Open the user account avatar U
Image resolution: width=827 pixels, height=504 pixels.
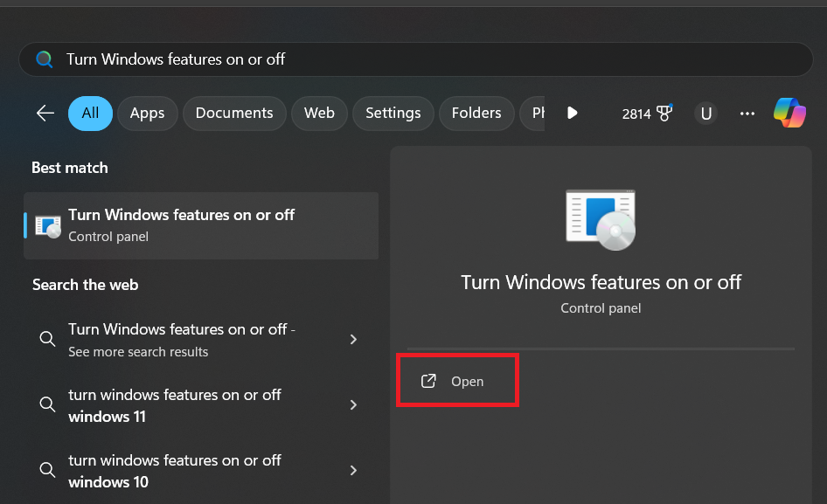click(x=706, y=114)
